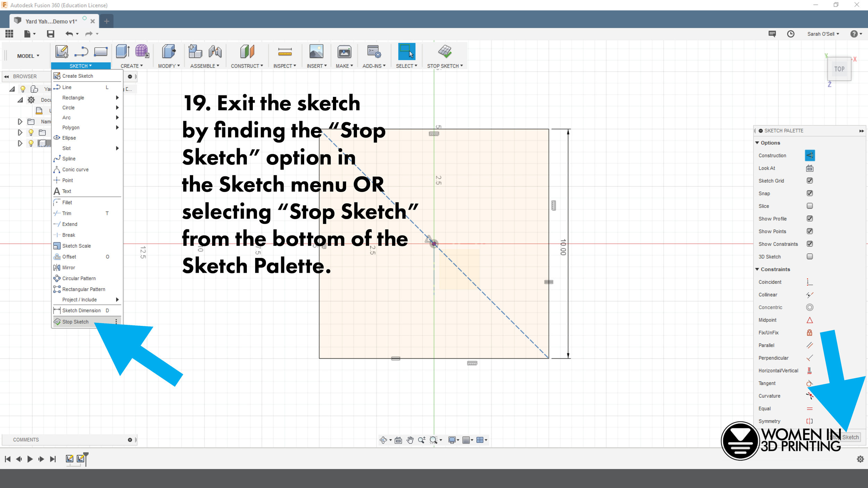Select the Sketch Dimension tool

pyautogui.click(x=81, y=310)
